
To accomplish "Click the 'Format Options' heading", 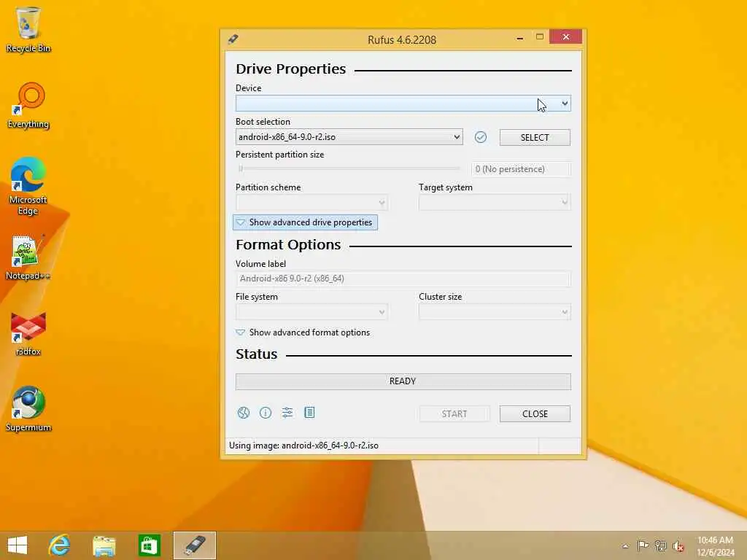I will pyautogui.click(x=288, y=245).
